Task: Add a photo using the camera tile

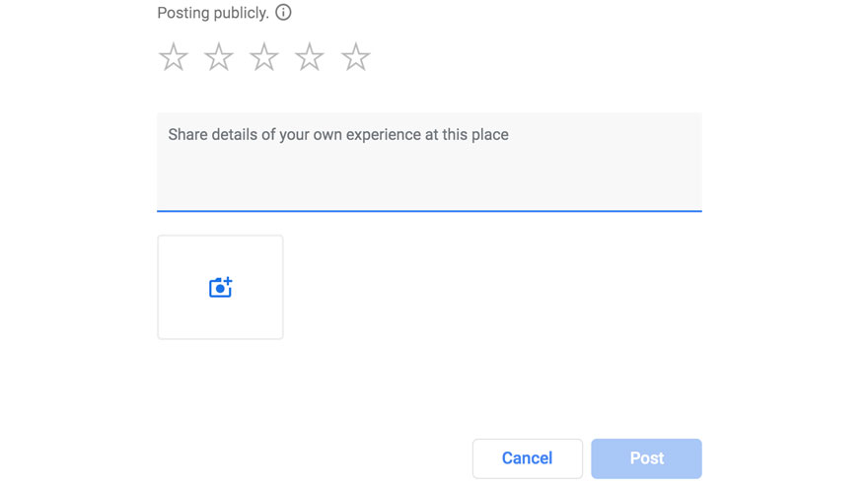Action: click(220, 287)
